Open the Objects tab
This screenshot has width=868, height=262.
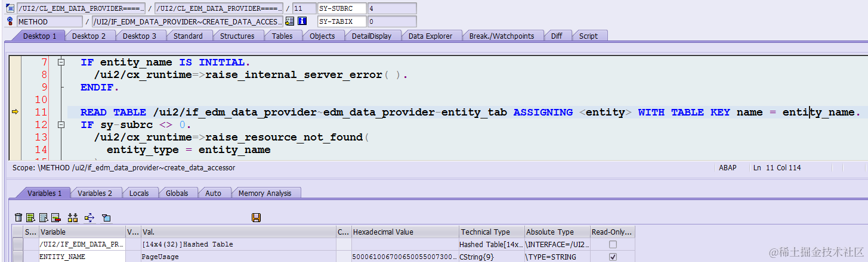(x=322, y=36)
